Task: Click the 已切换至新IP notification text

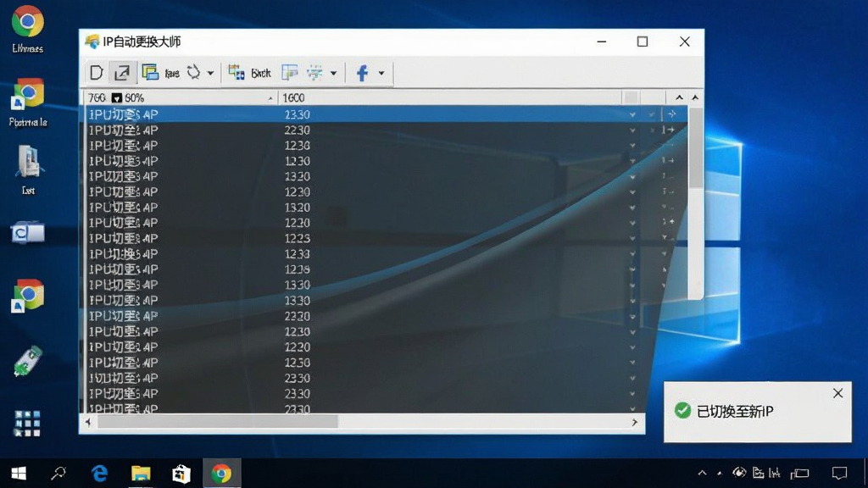Action: click(735, 411)
